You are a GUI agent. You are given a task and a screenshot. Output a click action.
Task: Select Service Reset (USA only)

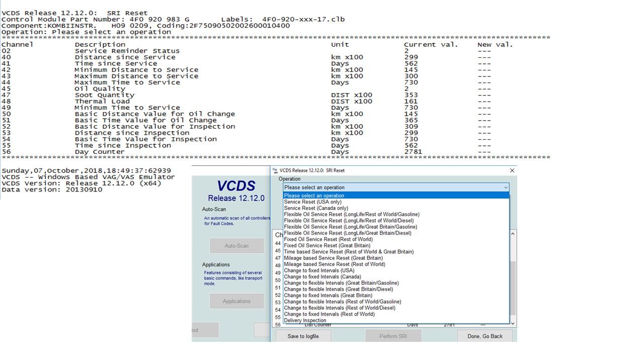tap(396, 202)
